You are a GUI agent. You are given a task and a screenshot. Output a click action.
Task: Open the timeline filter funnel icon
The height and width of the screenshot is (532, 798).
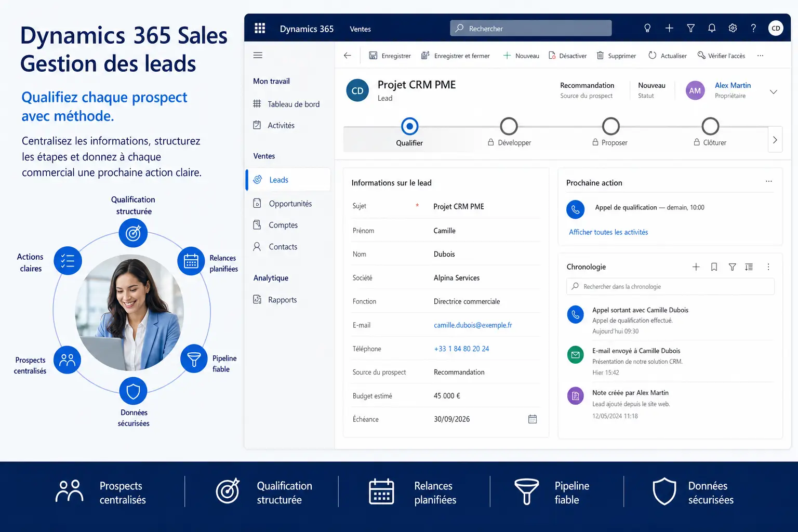point(732,267)
